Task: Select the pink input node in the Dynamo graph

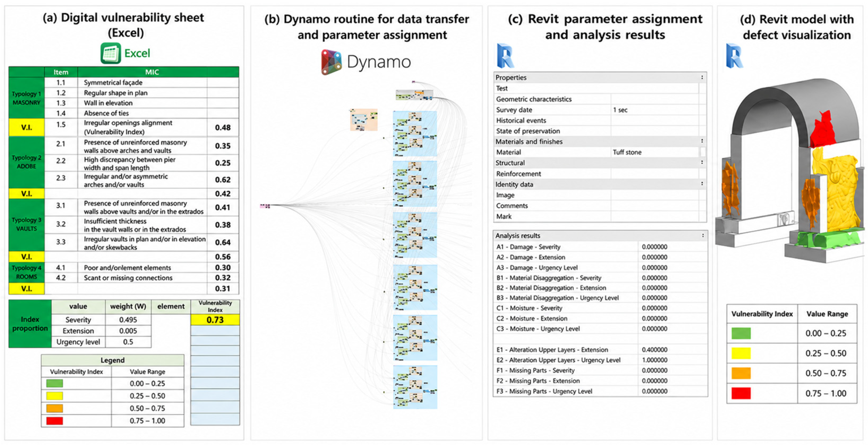Action: [265, 206]
